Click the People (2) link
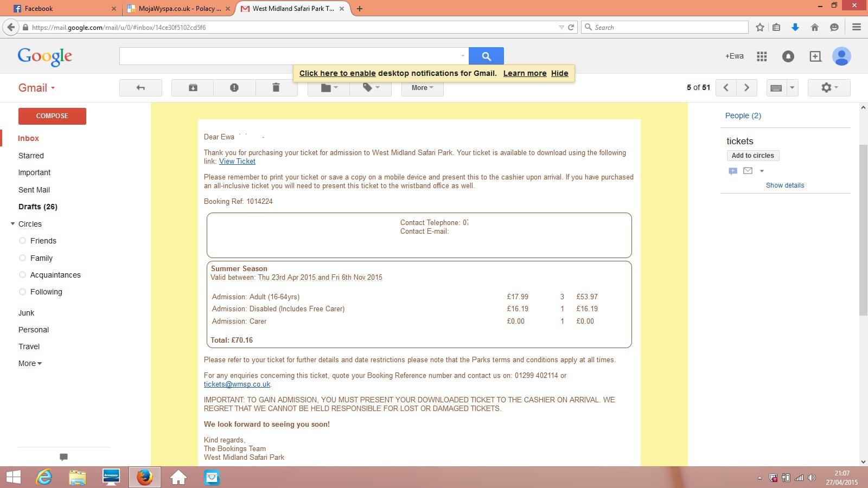 pos(743,115)
